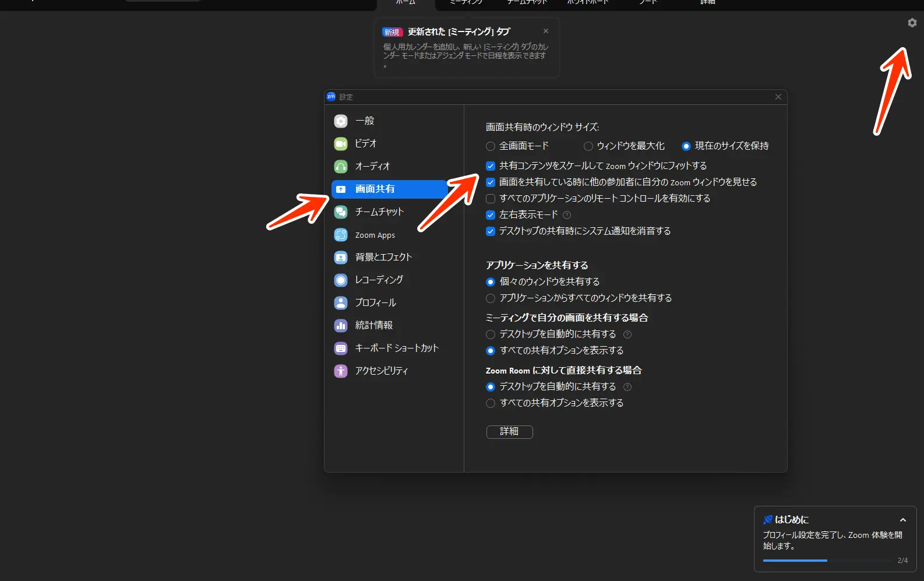The width and height of the screenshot is (924, 581).
Task: Open 一般 settings in the sidebar
Action: pyautogui.click(x=389, y=121)
